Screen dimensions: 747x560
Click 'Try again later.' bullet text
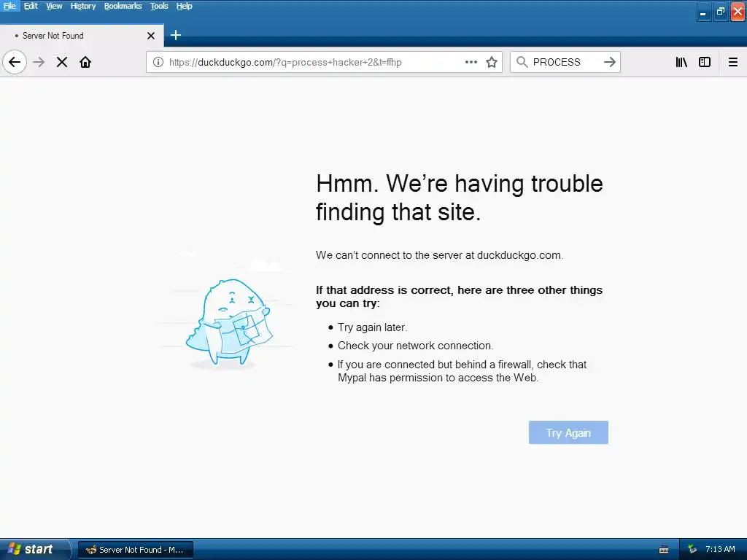(x=373, y=327)
